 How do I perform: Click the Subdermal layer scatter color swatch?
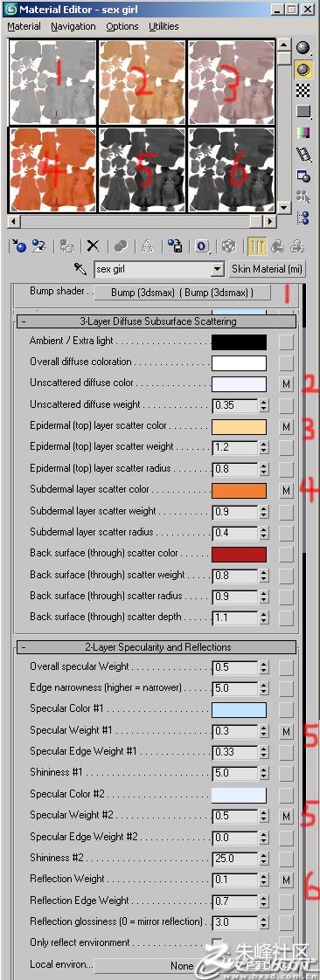point(240,490)
